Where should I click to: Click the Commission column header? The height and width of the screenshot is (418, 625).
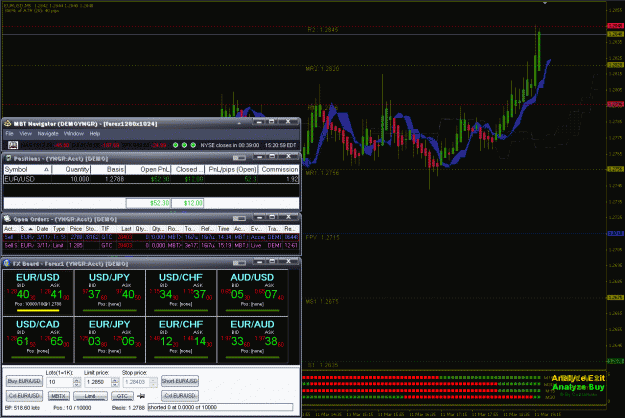click(x=279, y=170)
